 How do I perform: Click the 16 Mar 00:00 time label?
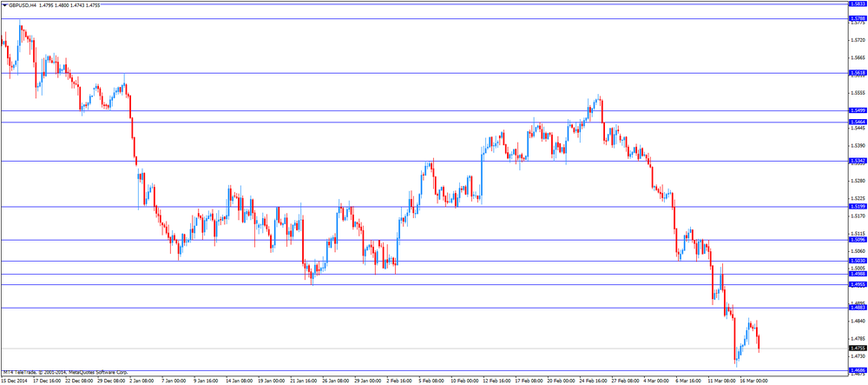[755, 382]
